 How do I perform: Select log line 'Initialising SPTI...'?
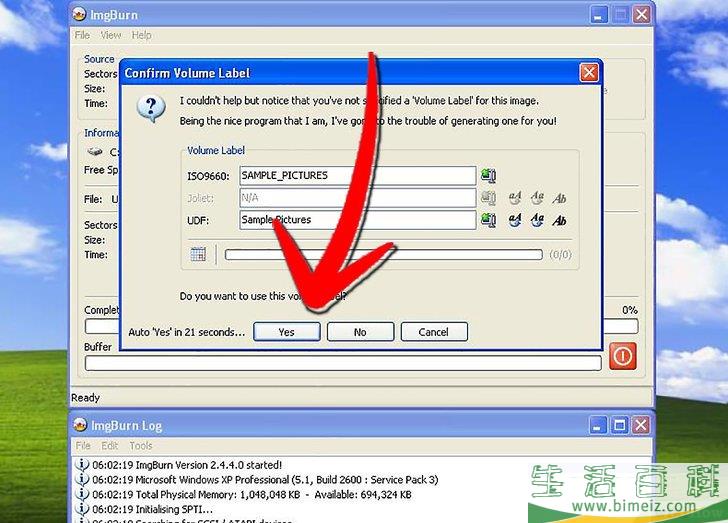click(152, 510)
